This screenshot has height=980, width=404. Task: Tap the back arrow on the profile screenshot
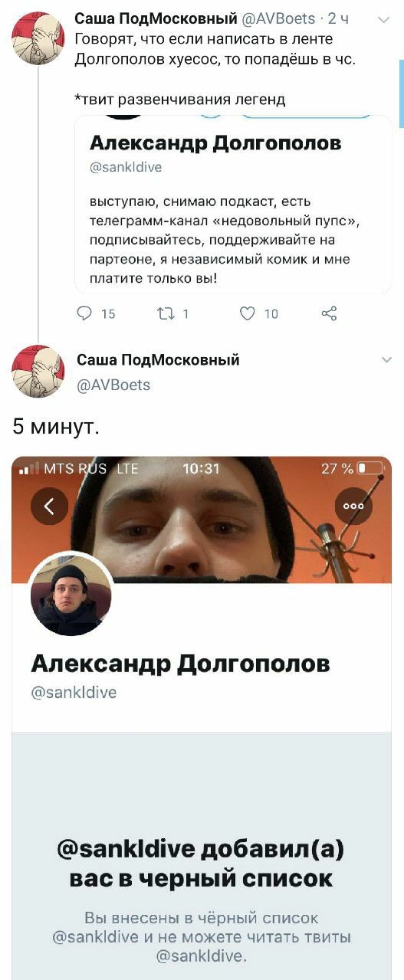(50, 506)
